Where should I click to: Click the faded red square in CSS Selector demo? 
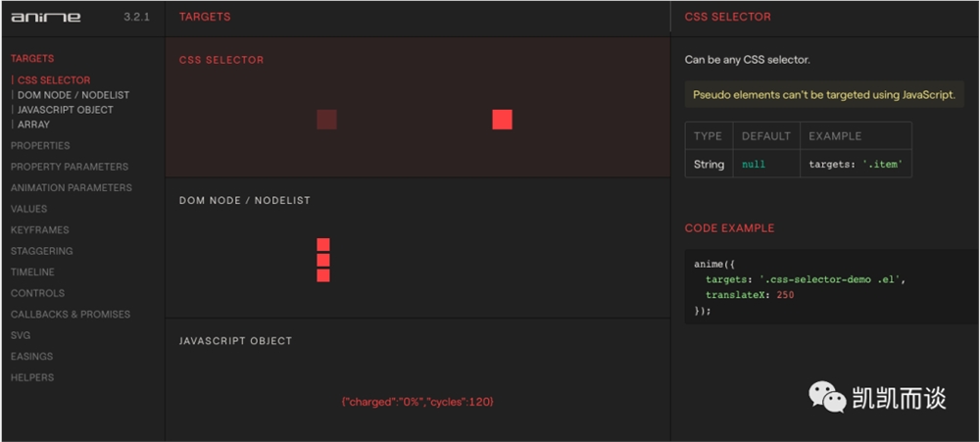[327, 120]
